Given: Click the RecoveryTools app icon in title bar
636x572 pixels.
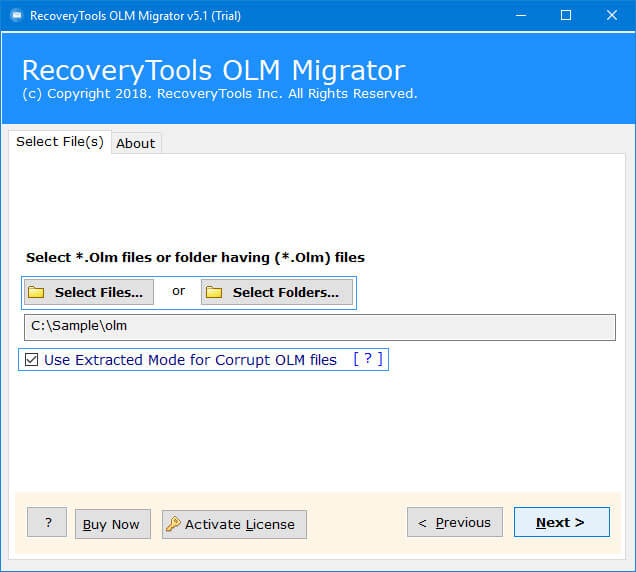Looking at the screenshot, I should click(17, 16).
